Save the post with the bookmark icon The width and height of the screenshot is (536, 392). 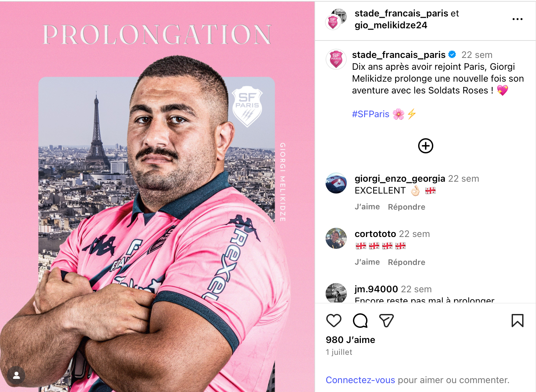pos(517,321)
